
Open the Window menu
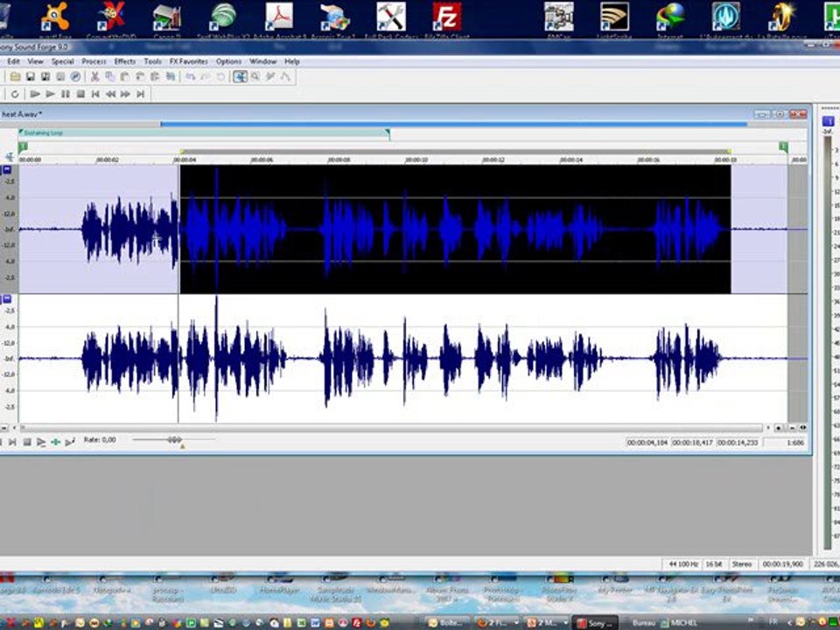[x=263, y=61]
